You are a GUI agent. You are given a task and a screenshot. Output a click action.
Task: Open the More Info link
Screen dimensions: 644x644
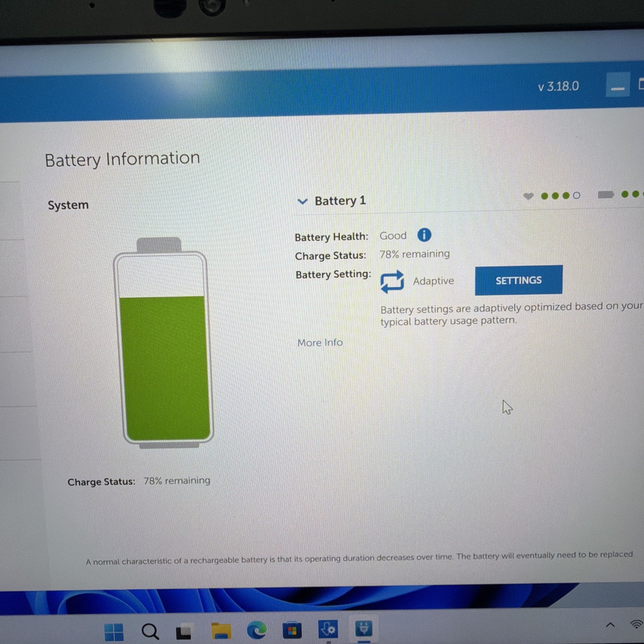click(x=320, y=343)
